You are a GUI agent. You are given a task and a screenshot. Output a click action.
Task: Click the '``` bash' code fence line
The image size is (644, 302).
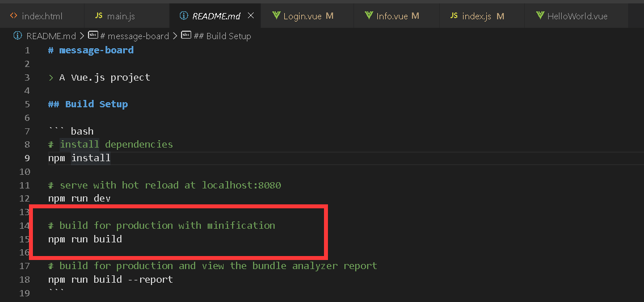71,131
